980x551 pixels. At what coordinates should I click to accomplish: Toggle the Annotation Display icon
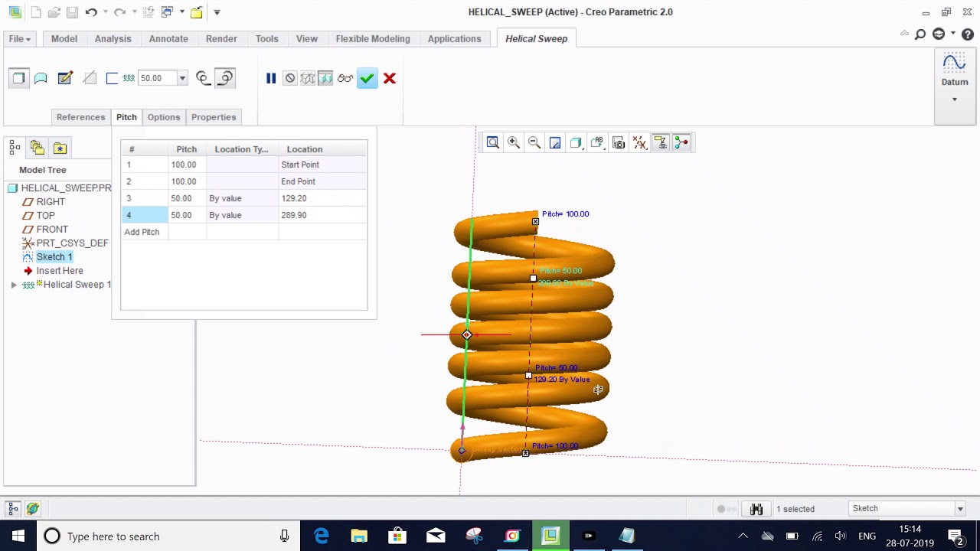pos(660,142)
